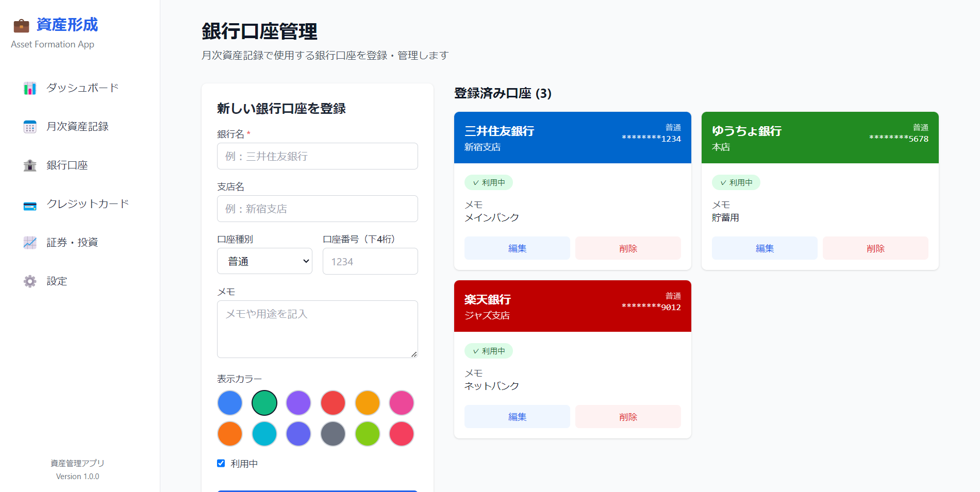The image size is (980, 492).
Task: Open the ダッシュボード chart icon
Action: point(29,88)
